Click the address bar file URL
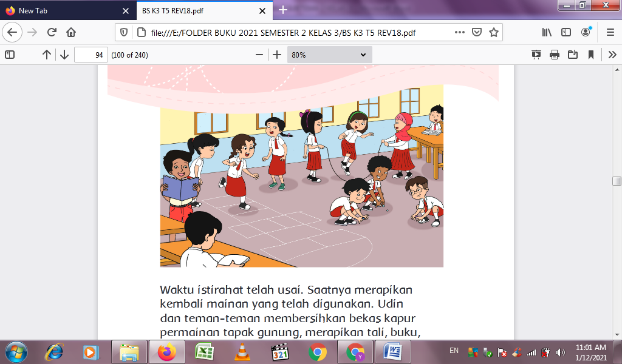 (283, 33)
